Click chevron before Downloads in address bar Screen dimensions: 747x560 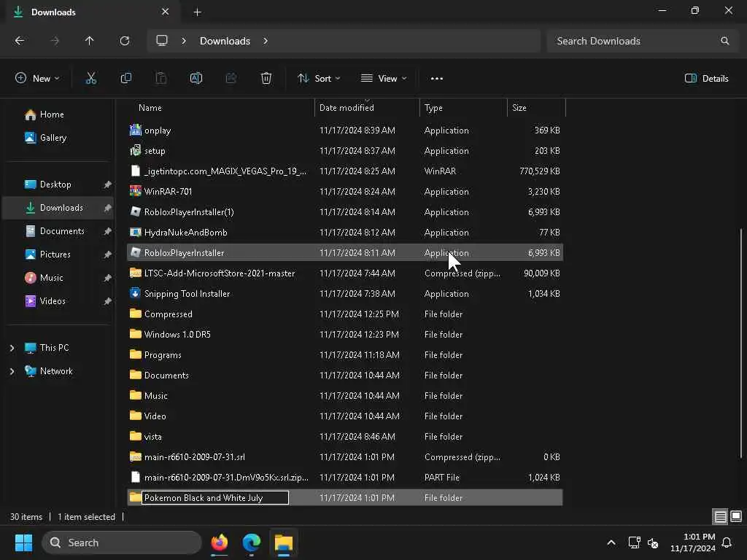[184, 41]
